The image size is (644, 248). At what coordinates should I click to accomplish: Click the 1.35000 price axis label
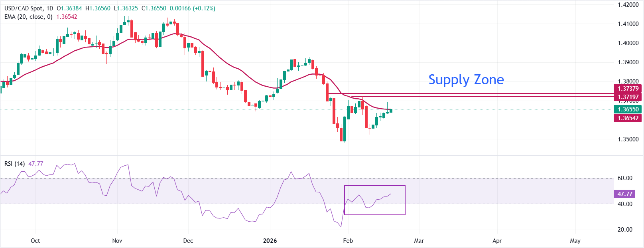pyautogui.click(x=628, y=139)
